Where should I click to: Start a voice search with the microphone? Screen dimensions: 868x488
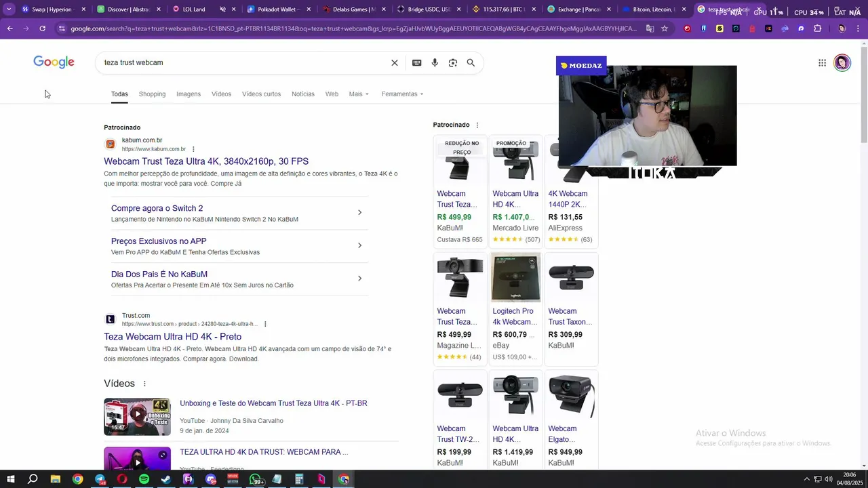[x=435, y=62]
